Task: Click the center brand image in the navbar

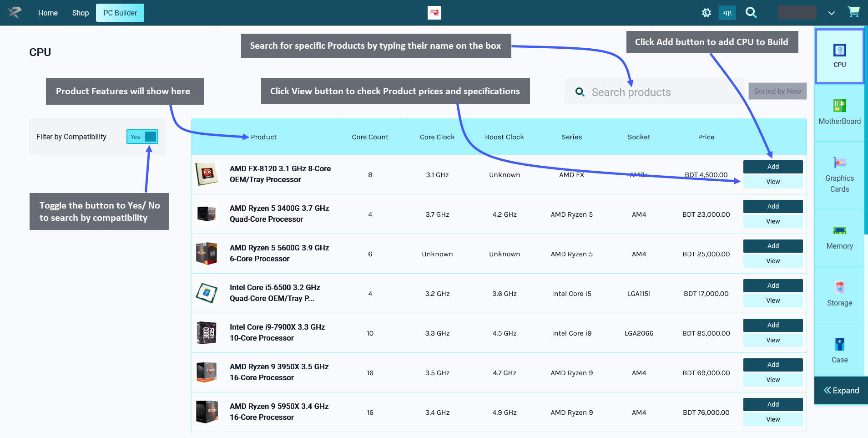Action: (x=434, y=13)
